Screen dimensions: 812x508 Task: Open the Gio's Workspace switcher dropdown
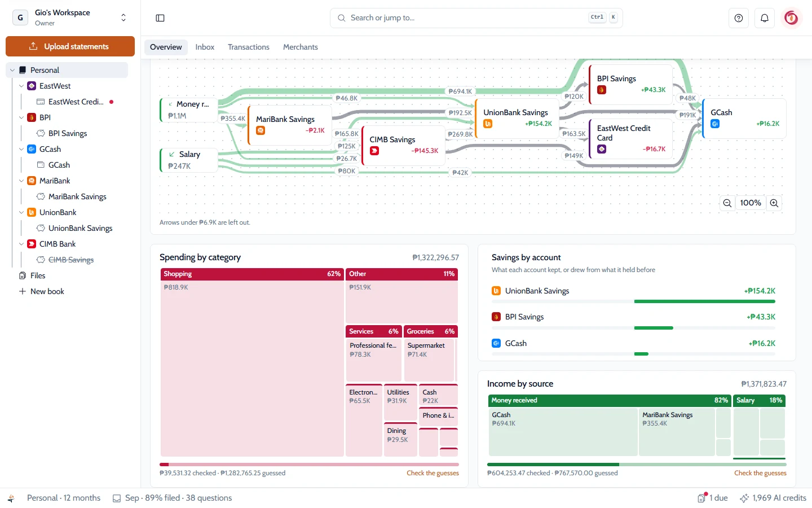pos(70,17)
